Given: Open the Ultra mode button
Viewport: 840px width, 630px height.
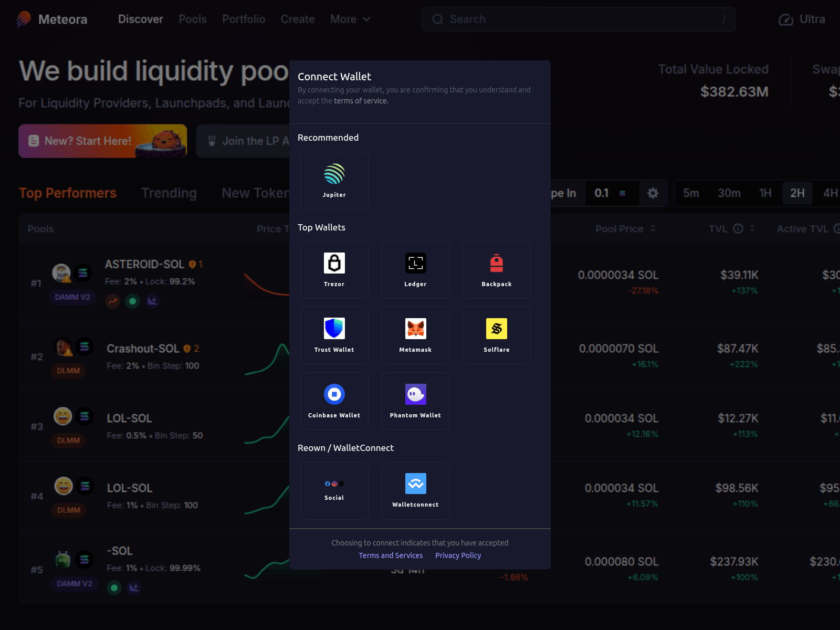Looking at the screenshot, I should click(802, 19).
